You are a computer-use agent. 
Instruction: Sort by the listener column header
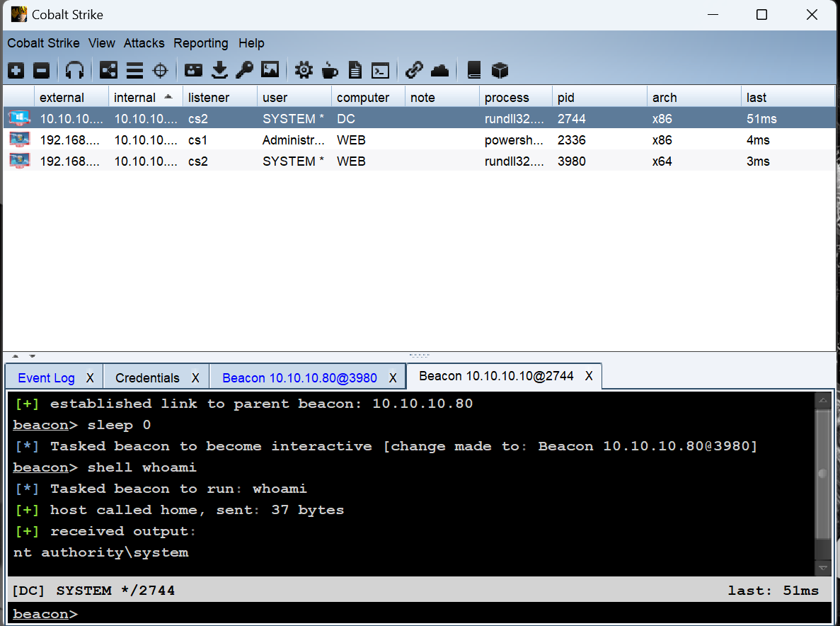[219, 97]
